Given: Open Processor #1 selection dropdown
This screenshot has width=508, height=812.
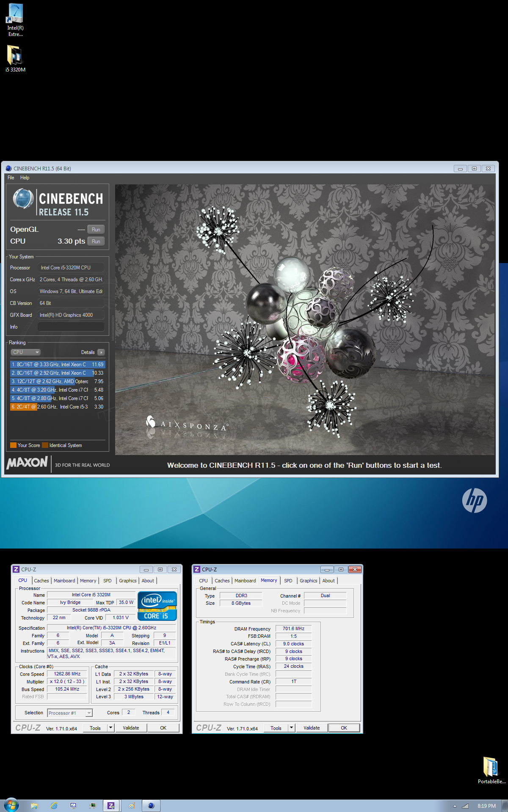Looking at the screenshot, I should [x=70, y=713].
